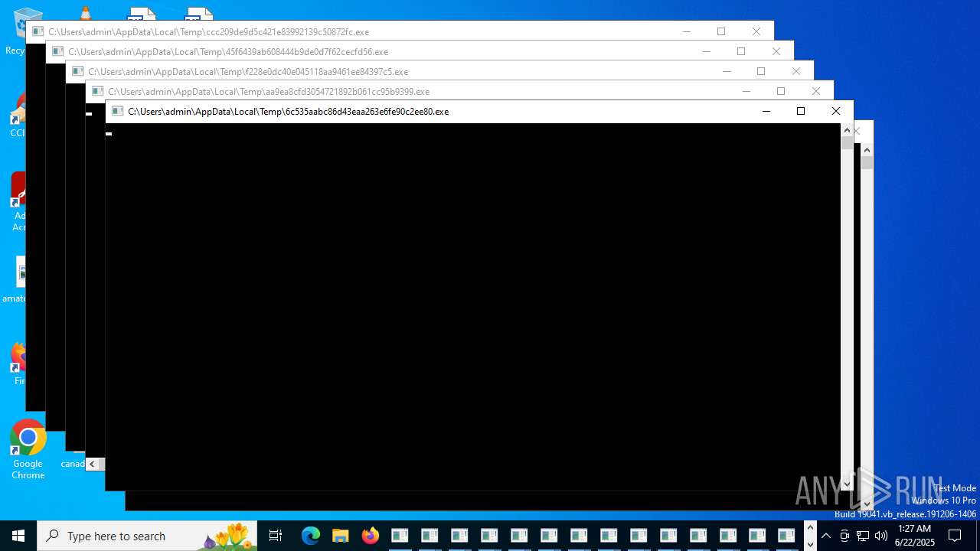
Task: Click the scrollbar thumb in the 6c535aabc86d43 console
Action: pyautogui.click(x=847, y=143)
